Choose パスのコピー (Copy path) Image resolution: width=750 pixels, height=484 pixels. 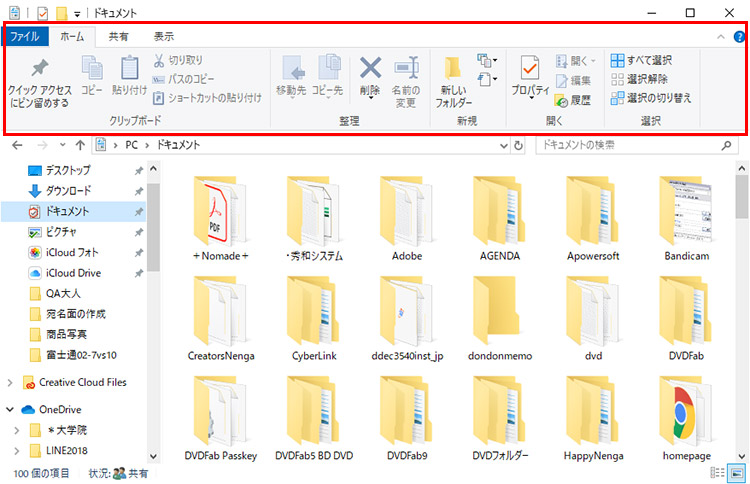(183, 79)
